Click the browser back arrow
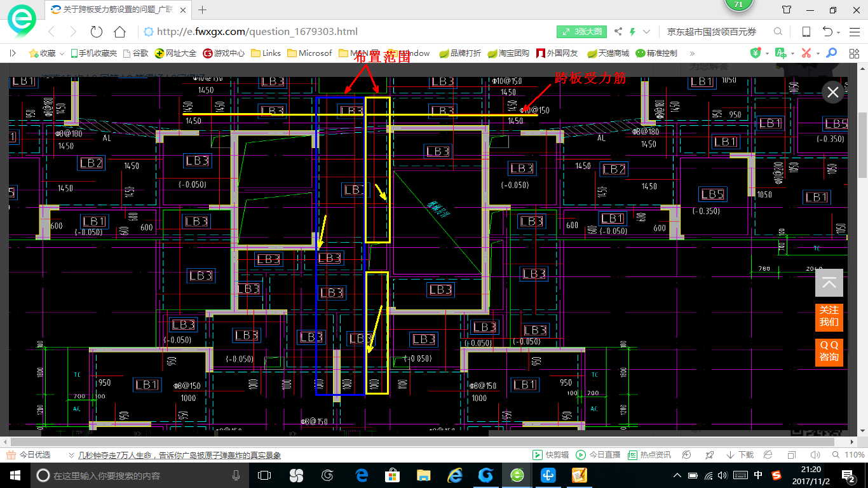 point(52,32)
